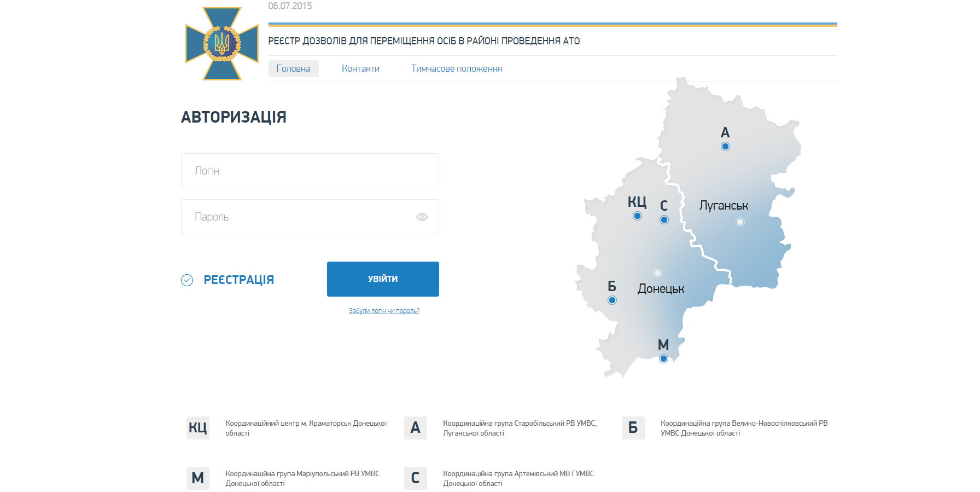Click the forgot login or password link

tap(384, 311)
